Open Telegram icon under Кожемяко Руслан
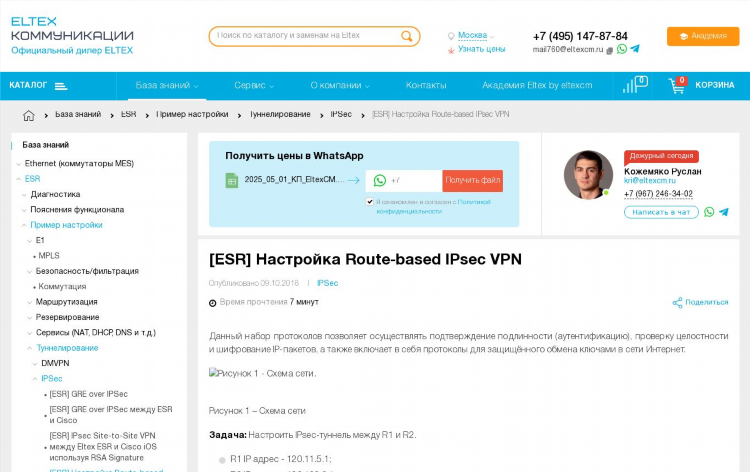Screen dimensions: 750x472 [x=724, y=212]
